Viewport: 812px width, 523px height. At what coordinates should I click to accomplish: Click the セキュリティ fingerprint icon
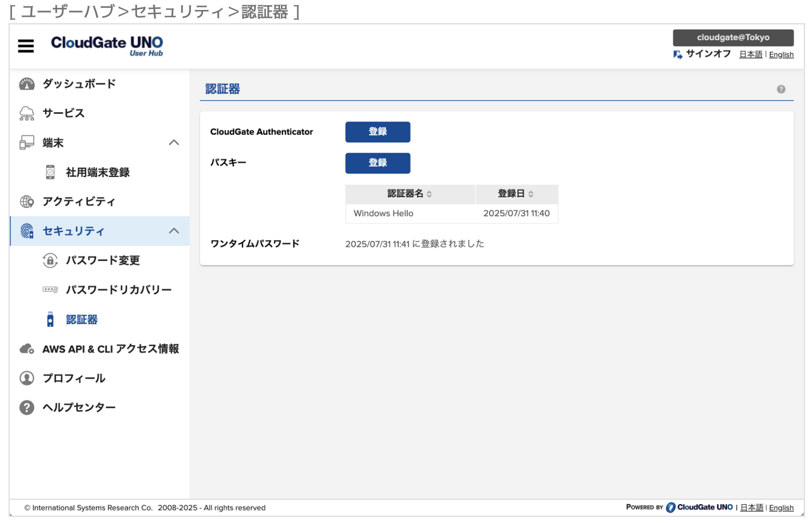click(x=27, y=231)
